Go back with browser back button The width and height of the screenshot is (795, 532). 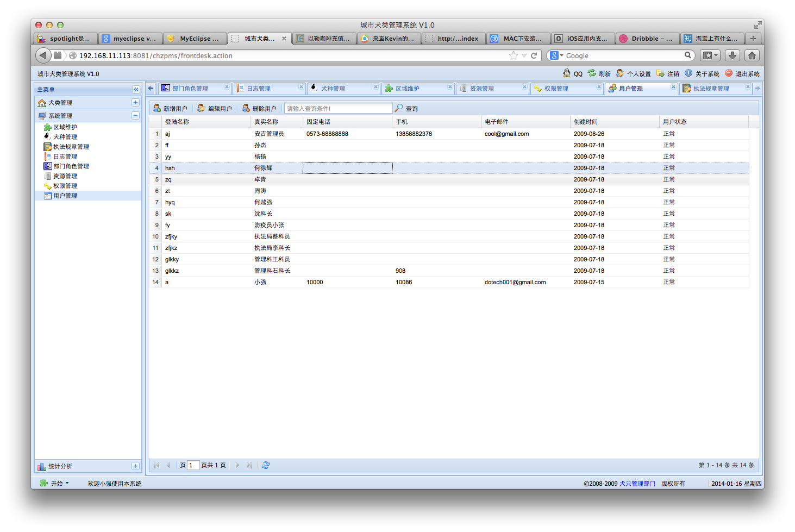(x=43, y=55)
